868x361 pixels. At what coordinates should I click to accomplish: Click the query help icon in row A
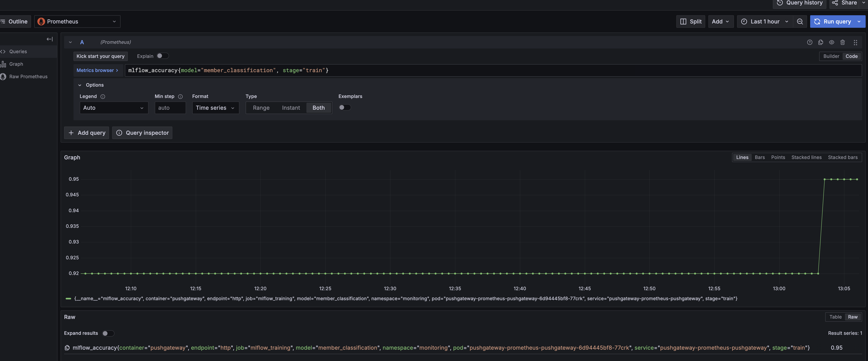(x=809, y=42)
